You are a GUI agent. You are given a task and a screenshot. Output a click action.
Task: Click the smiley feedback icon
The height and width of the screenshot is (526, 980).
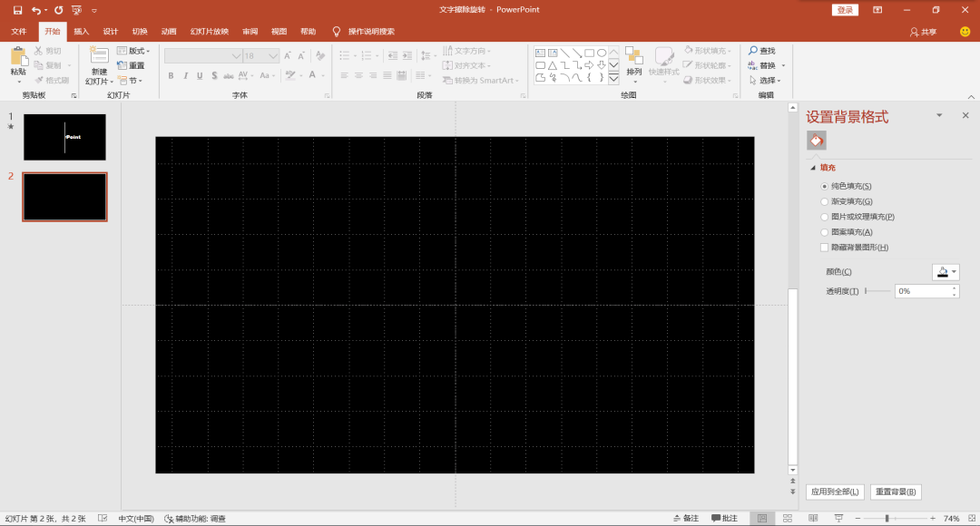[965, 32]
